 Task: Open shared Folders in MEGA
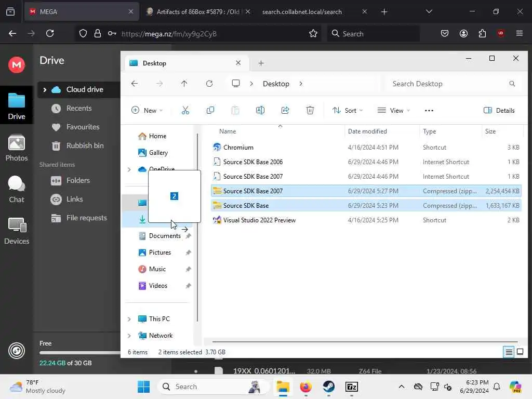tap(79, 180)
